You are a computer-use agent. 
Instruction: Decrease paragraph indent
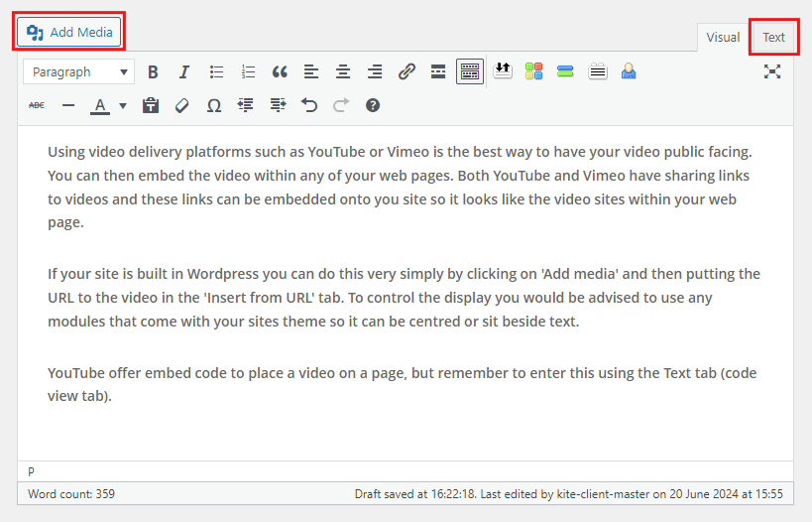[x=246, y=106]
